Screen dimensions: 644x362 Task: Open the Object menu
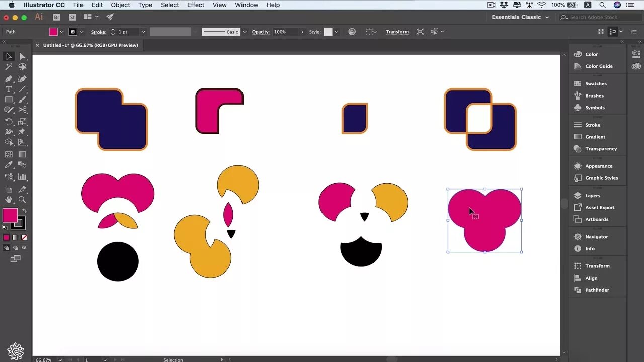(x=120, y=5)
